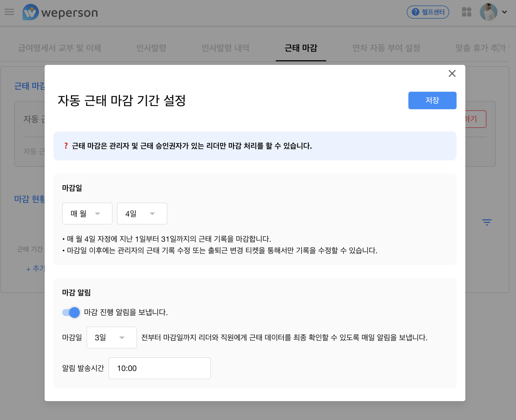Open the 4일 closing day dropdown

tap(142, 214)
